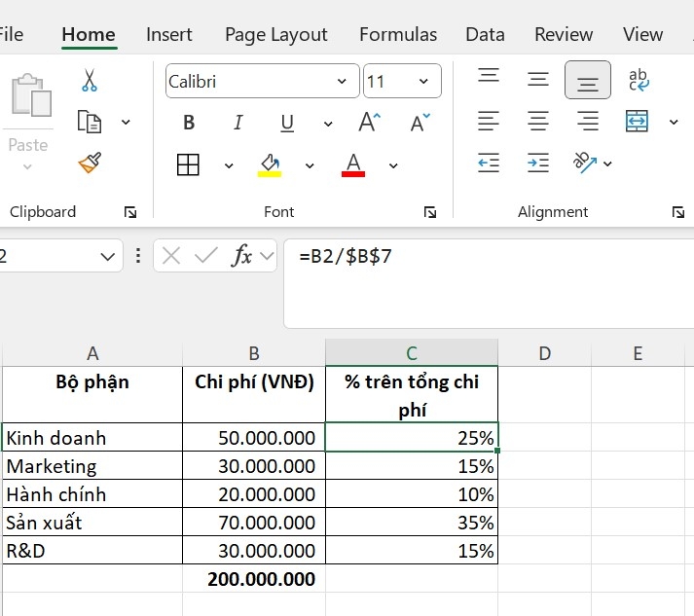Expand Fill Color palette arrow
The width and height of the screenshot is (694, 616).
coord(310,166)
